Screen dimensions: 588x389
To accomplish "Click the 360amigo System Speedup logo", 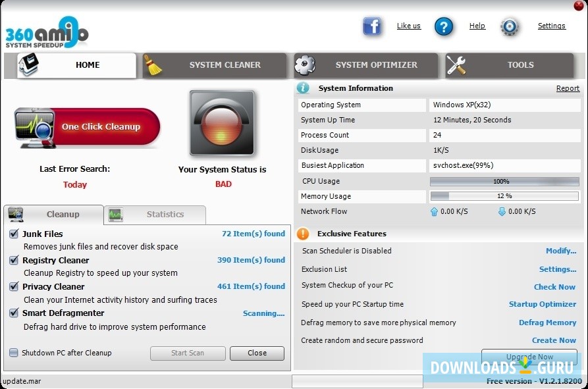I will click(x=47, y=32).
